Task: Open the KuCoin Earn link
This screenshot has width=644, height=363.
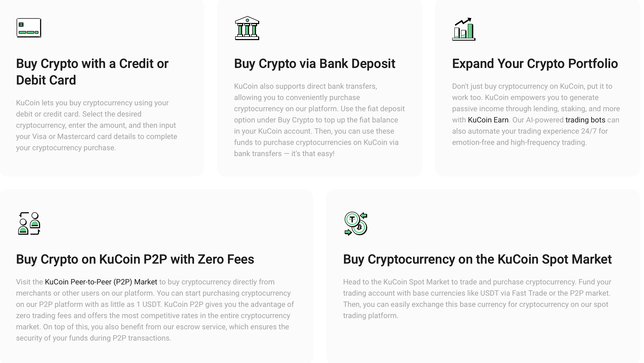Action: pos(488,120)
